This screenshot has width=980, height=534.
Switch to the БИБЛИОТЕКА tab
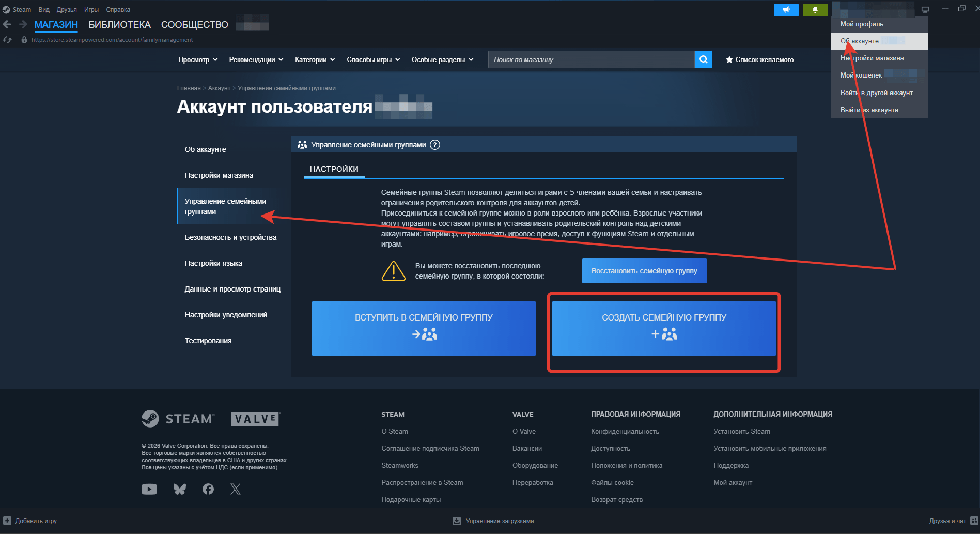click(x=120, y=25)
